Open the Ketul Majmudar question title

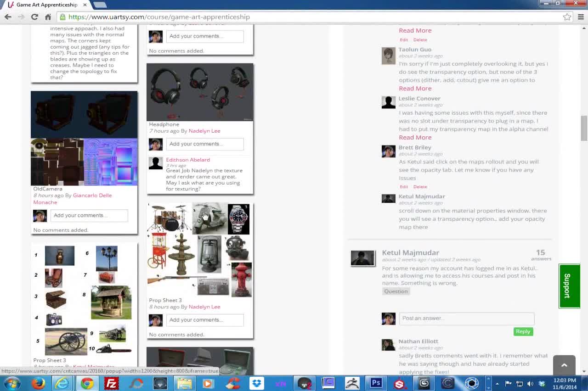point(410,253)
